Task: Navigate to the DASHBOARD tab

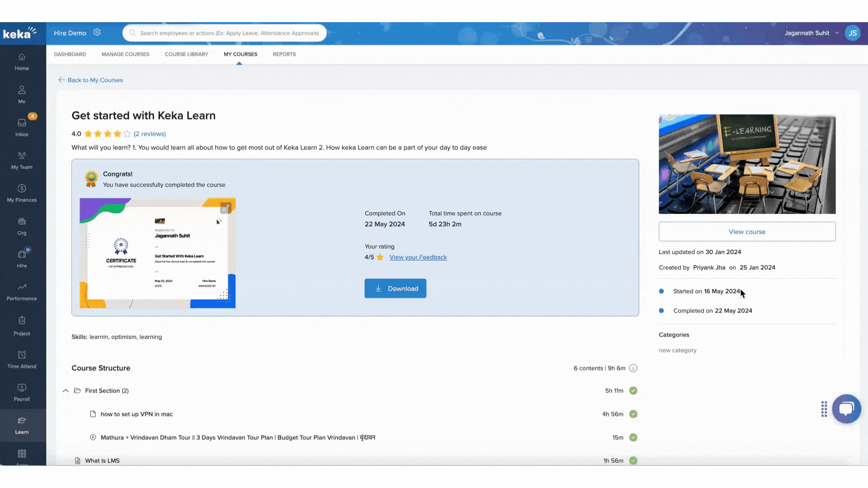Action: click(x=69, y=54)
